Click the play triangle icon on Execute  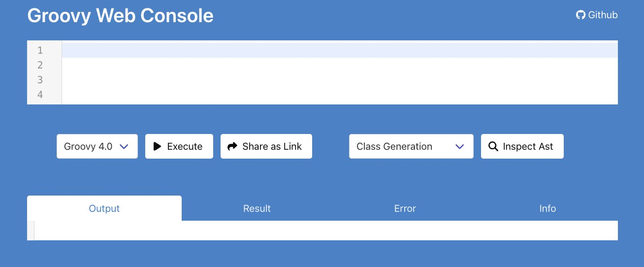point(157,146)
